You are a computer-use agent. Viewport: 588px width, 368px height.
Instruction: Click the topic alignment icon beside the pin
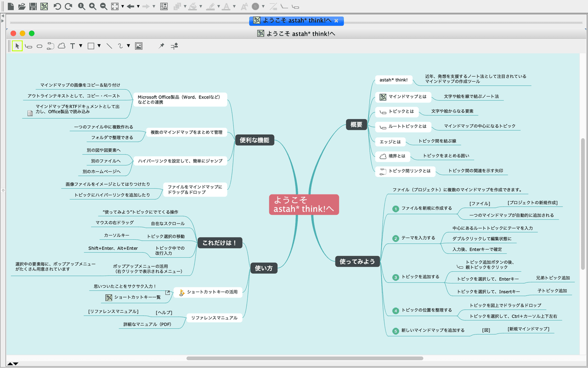coord(175,46)
